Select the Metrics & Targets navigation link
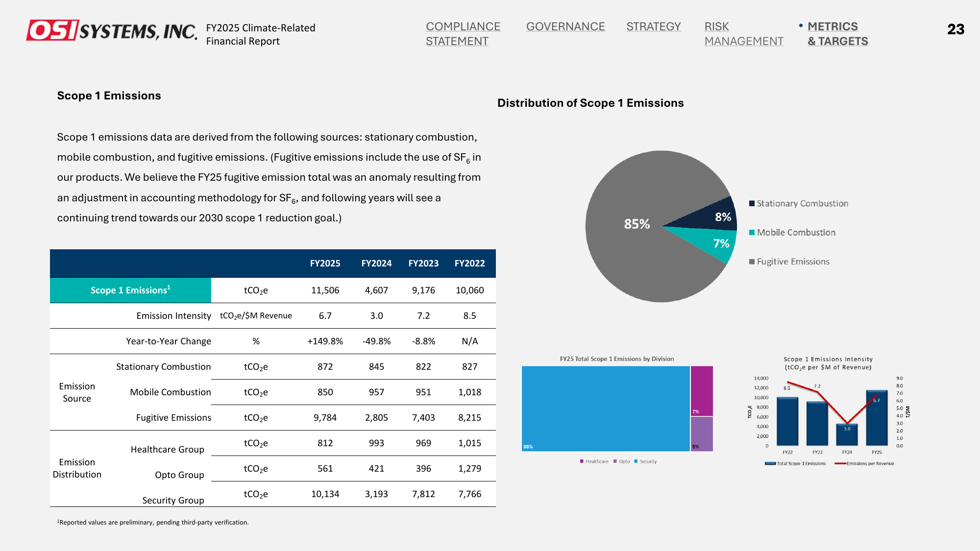980x551 pixels. coord(838,34)
